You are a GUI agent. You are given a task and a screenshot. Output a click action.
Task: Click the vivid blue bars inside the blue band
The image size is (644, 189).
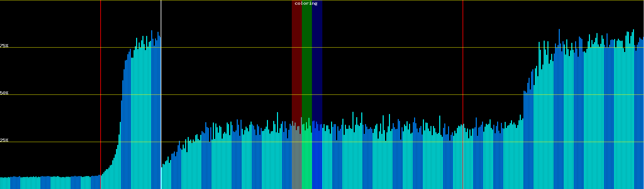click(317, 157)
